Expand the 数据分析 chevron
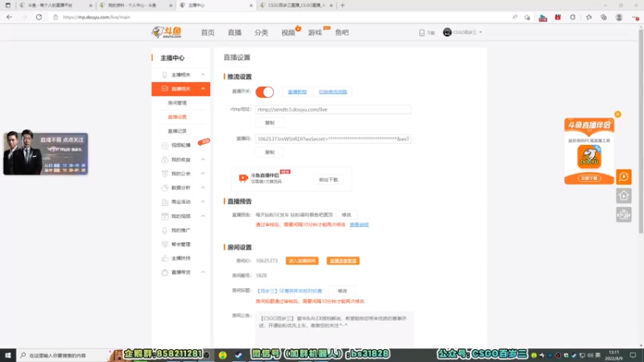 coord(203,187)
